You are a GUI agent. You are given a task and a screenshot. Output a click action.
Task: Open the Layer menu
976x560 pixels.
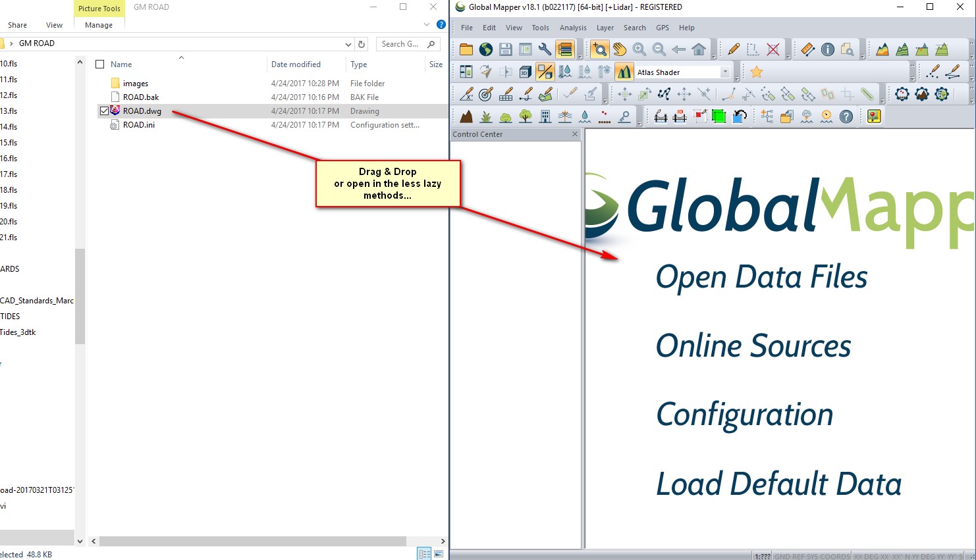point(605,28)
